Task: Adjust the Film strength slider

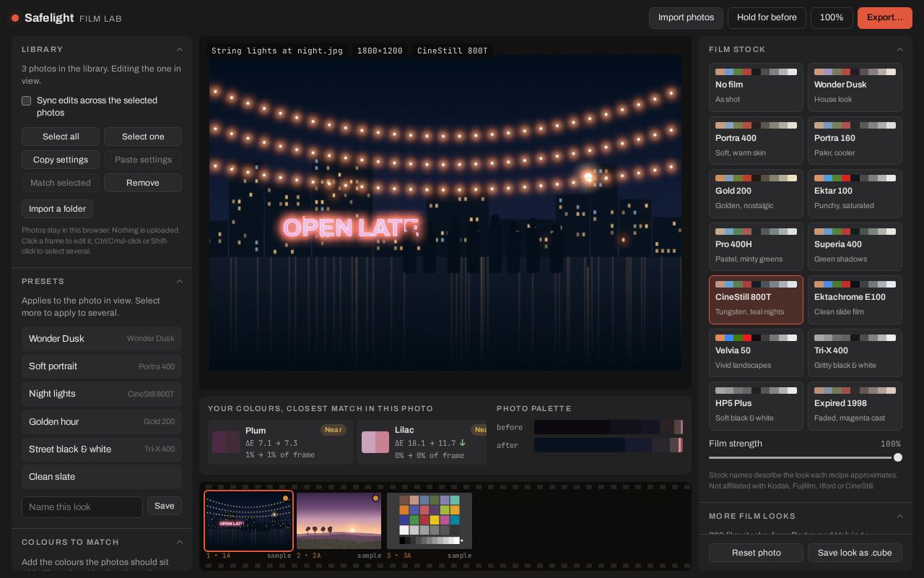Action: pyautogui.click(x=806, y=457)
